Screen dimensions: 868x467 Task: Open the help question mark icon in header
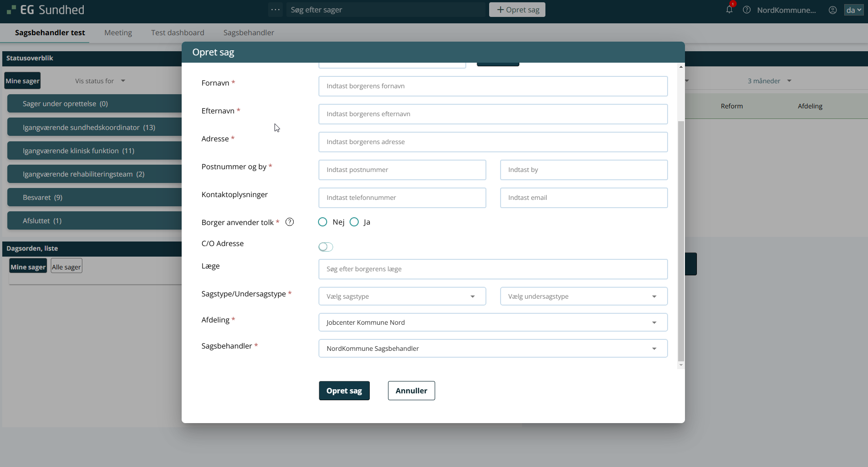pos(746,10)
